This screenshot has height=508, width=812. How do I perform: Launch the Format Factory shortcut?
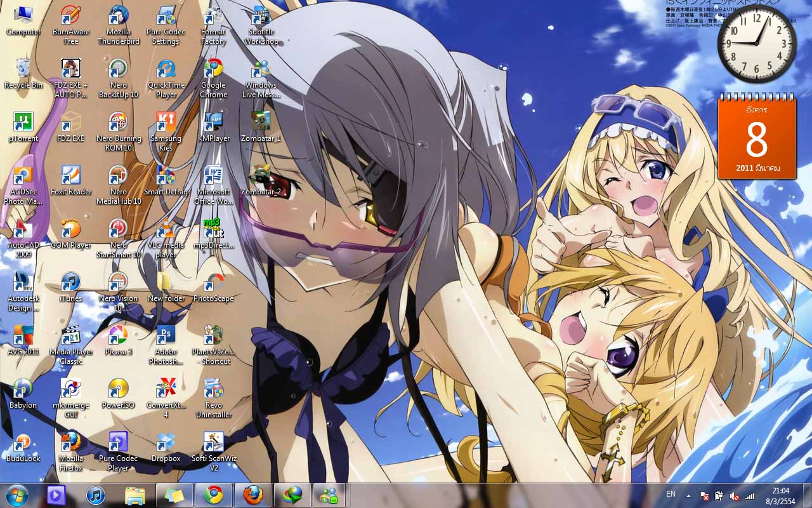tap(214, 25)
